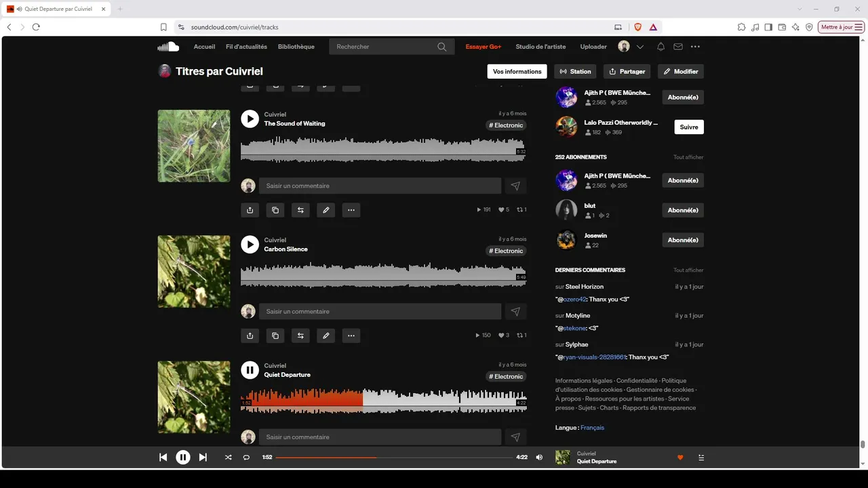Image resolution: width=868 pixels, height=488 pixels.
Task: Reload the current page
Action: 36,27
